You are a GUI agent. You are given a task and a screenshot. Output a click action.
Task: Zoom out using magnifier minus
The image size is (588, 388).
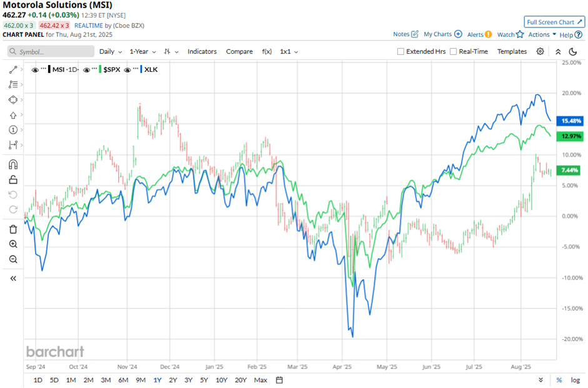coord(13,259)
